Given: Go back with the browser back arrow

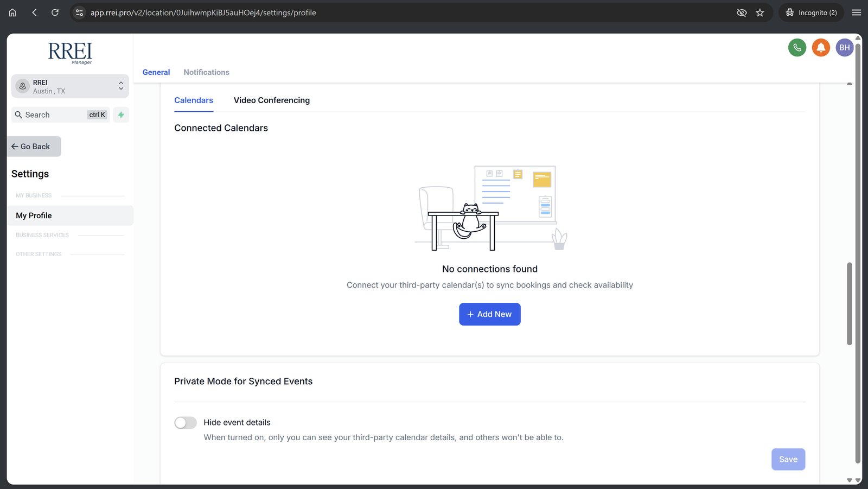Looking at the screenshot, I should click(34, 12).
